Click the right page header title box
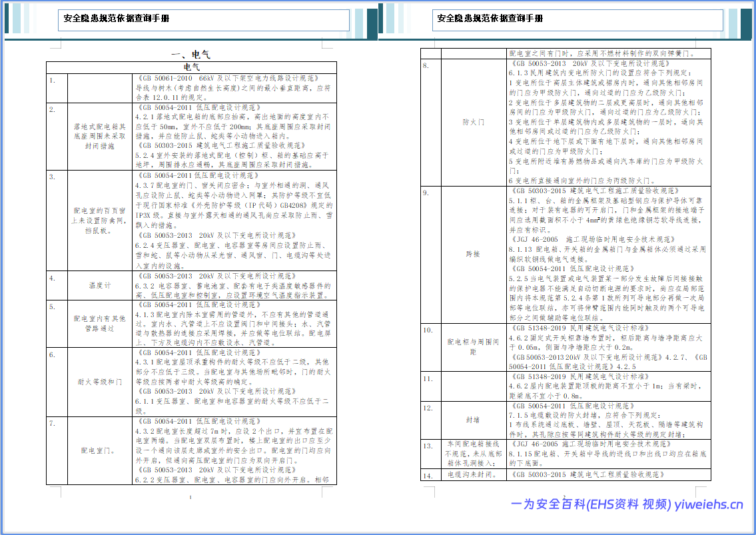Viewport: 756px width, 535px height. 577,19
